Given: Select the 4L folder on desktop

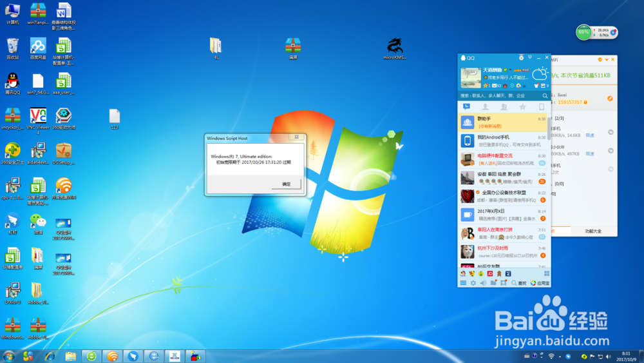Looking at the screenshot, I should click(216, 48).
